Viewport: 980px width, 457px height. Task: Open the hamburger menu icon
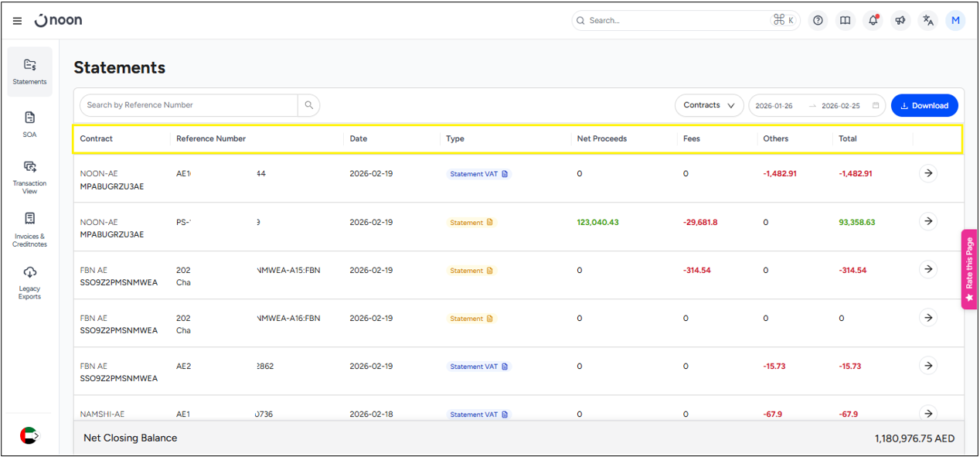click(17, 21)
